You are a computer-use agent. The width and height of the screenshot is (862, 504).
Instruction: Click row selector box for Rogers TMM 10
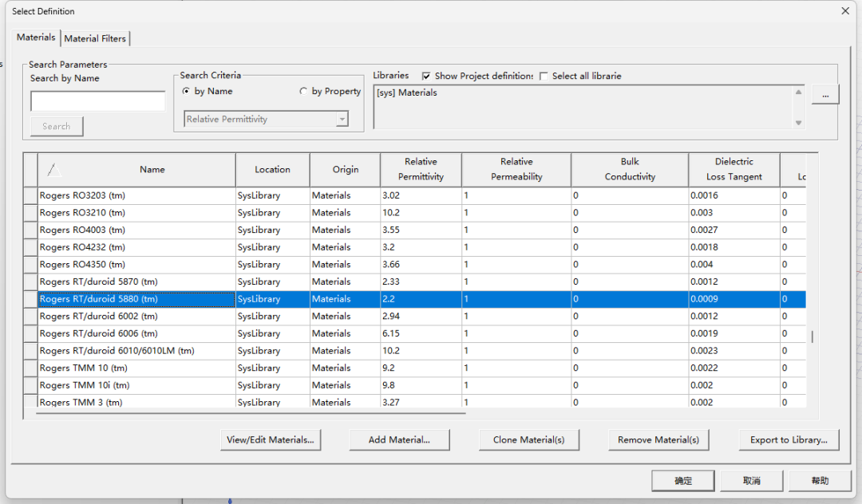[x=30, y=368]
